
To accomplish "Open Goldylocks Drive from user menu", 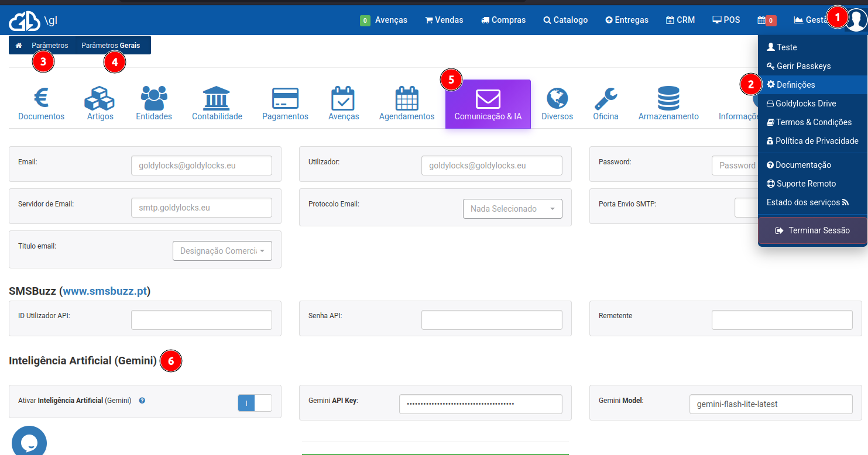I will click(812, 104).
